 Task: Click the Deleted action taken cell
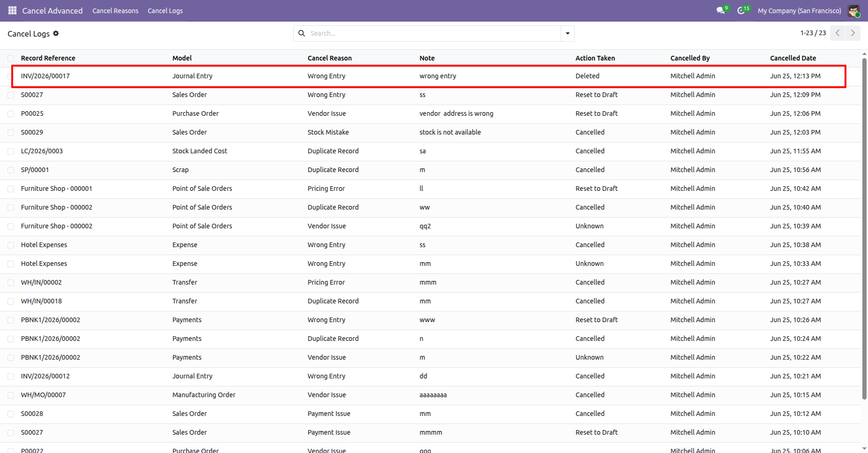(x=587, y=76)
